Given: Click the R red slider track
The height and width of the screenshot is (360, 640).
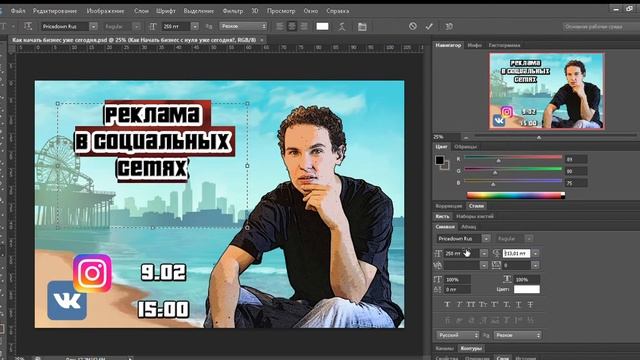Looking at the screenshot, I should coord(513,157).
